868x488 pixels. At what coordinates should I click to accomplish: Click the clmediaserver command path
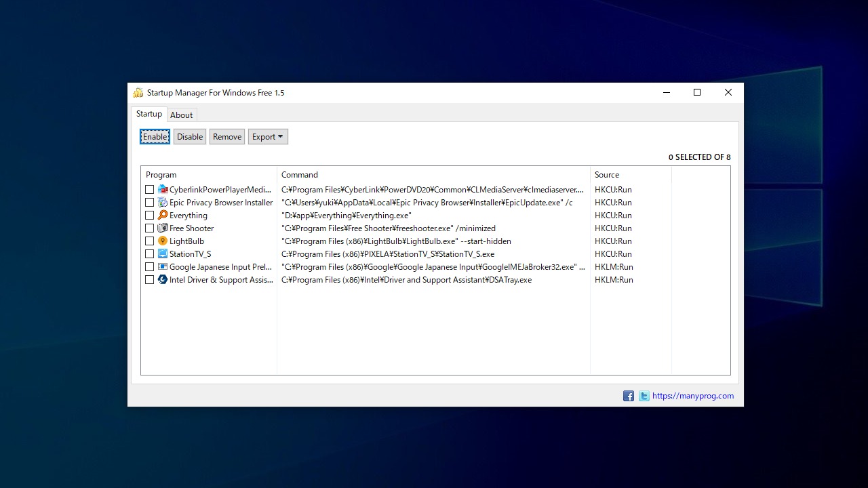tap(433, 190)
